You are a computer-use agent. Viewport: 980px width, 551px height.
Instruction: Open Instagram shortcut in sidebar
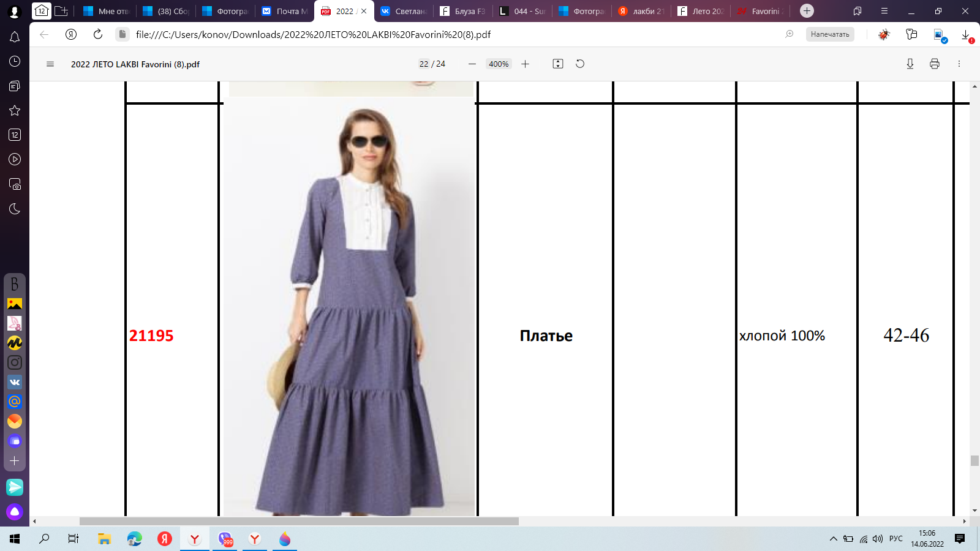pyautogui.click(x=15, y=362)
